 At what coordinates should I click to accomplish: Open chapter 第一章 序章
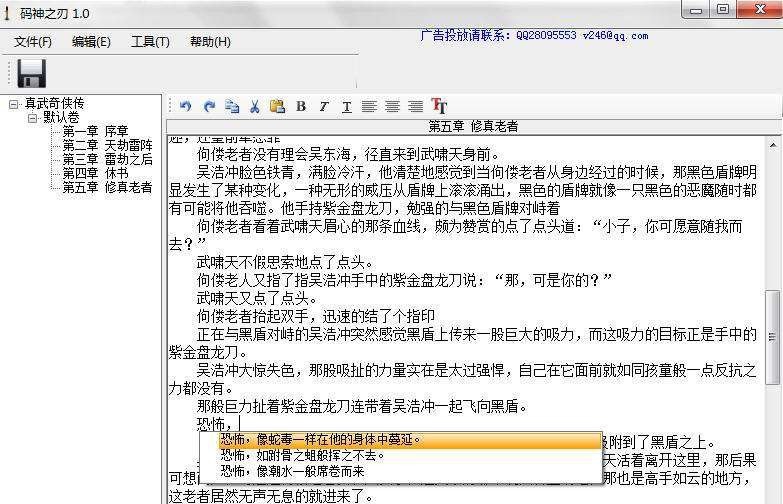95,131
